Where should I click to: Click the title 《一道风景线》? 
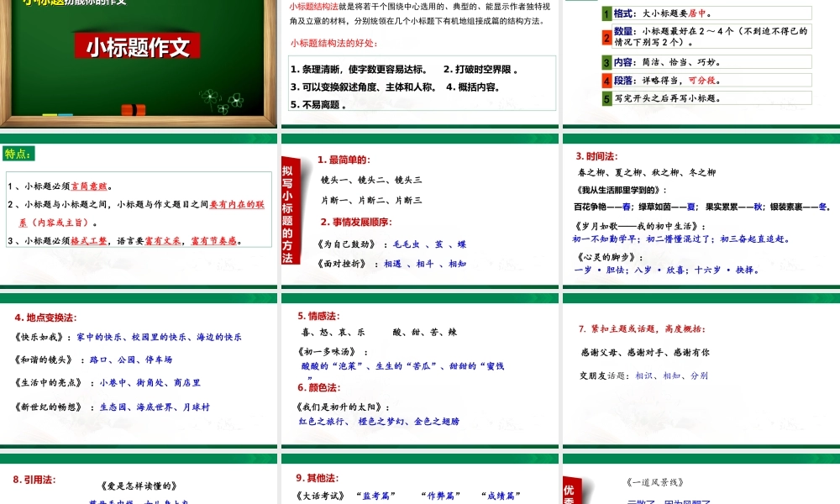click(654, 482)
